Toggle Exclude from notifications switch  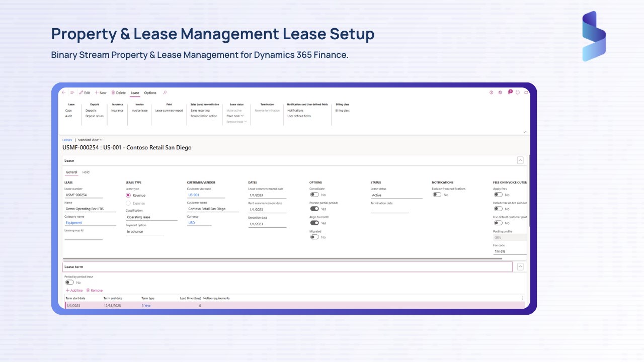point(437,195)
